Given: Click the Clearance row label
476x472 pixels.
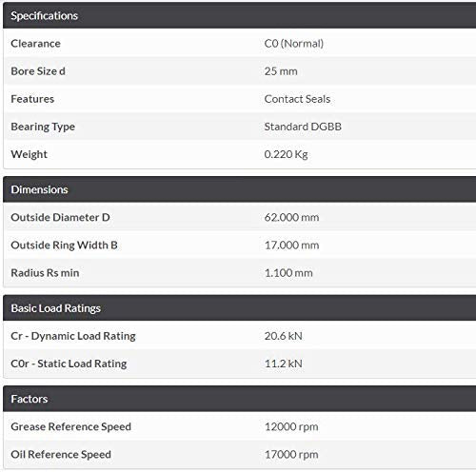Looking at the screenshot, I should [x=35, y=44].
